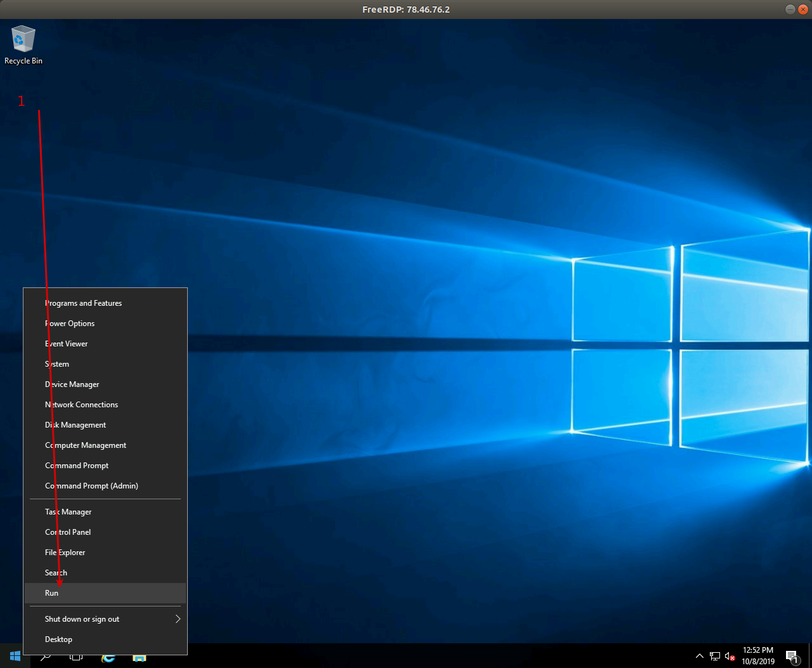Open the File Explorer taskbar icon

[139, 658]
